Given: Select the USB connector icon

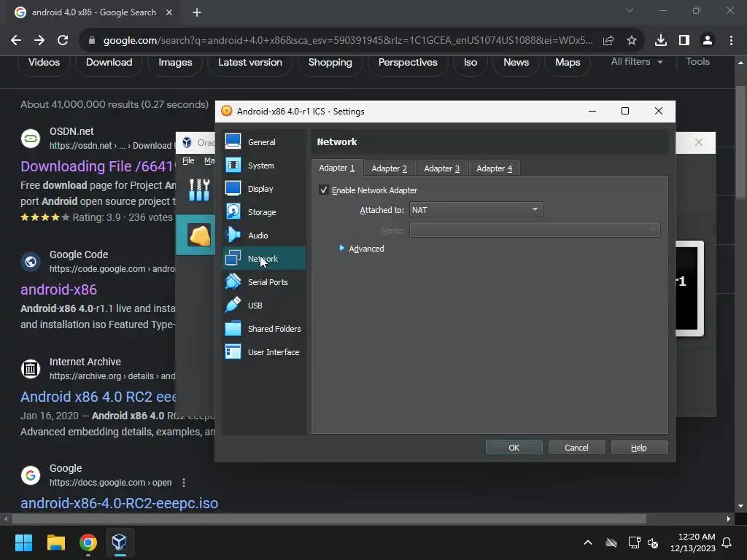Looking at the screenshot, I should click(x=233, y=305).
